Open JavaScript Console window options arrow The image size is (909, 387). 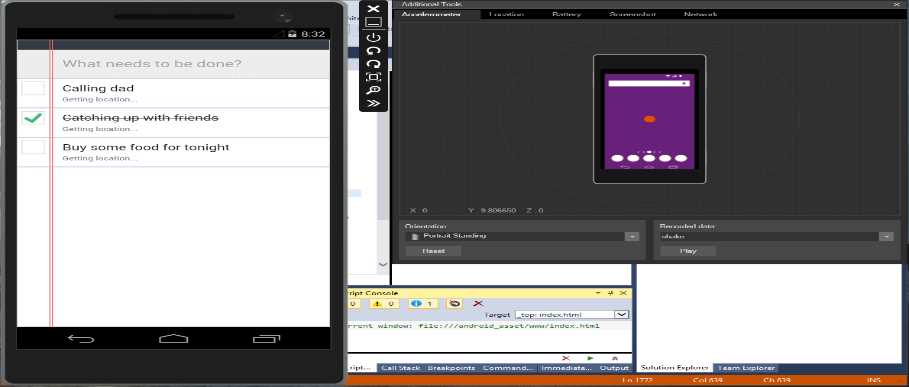[x=599, y=293]
